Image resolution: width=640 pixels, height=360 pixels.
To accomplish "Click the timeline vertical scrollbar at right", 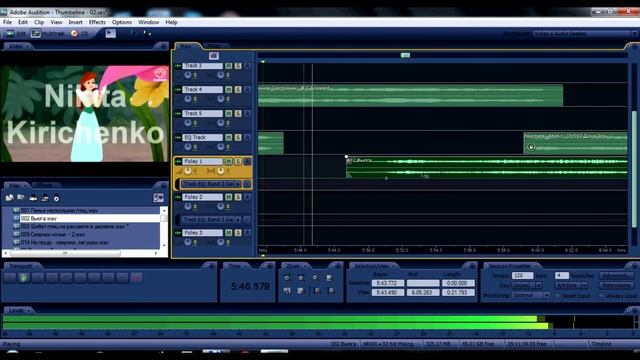I will [634, 169].
